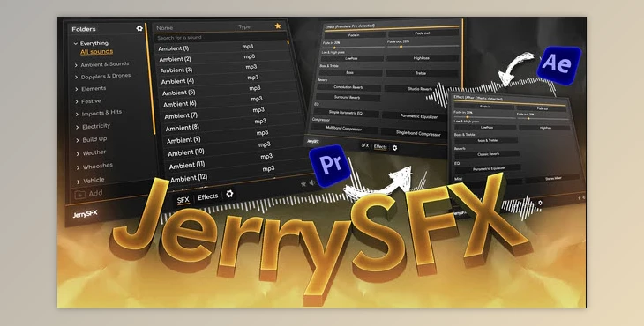
Task: Expand the Build Up folder
Action: point(78,140)
